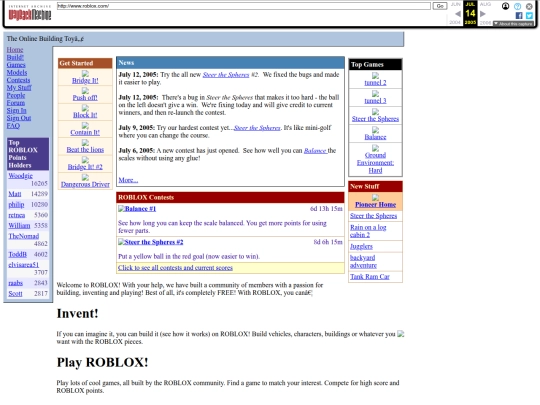
Task: Open tunnel 2 top game link
Action: click(x=375, y=83)
